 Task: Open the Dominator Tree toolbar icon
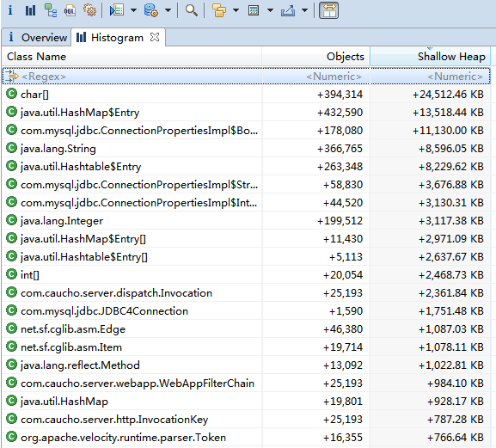[51, 10]
